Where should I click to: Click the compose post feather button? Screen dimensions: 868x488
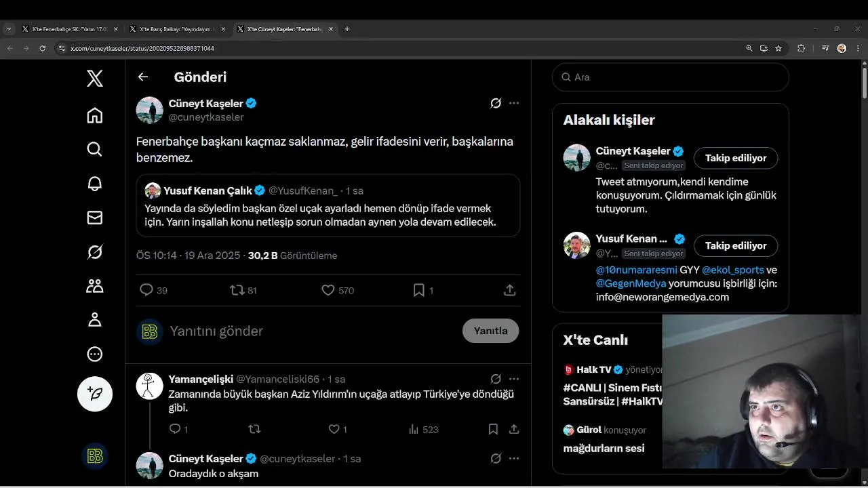95,394
